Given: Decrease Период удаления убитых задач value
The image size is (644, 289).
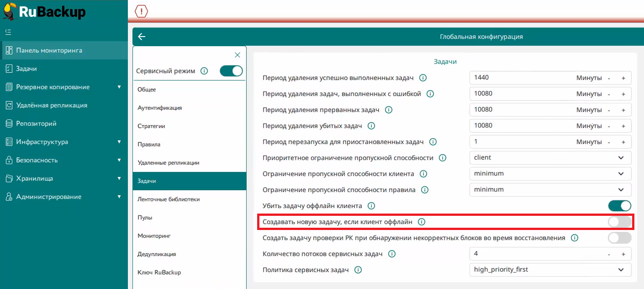Looking at the screenshot, I should coord(609,126).
